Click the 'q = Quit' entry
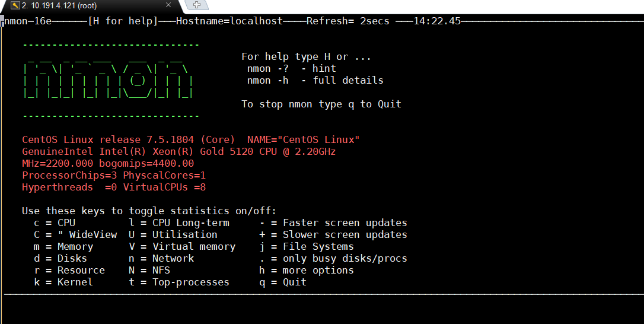644x324 pixels. point(283,282)
